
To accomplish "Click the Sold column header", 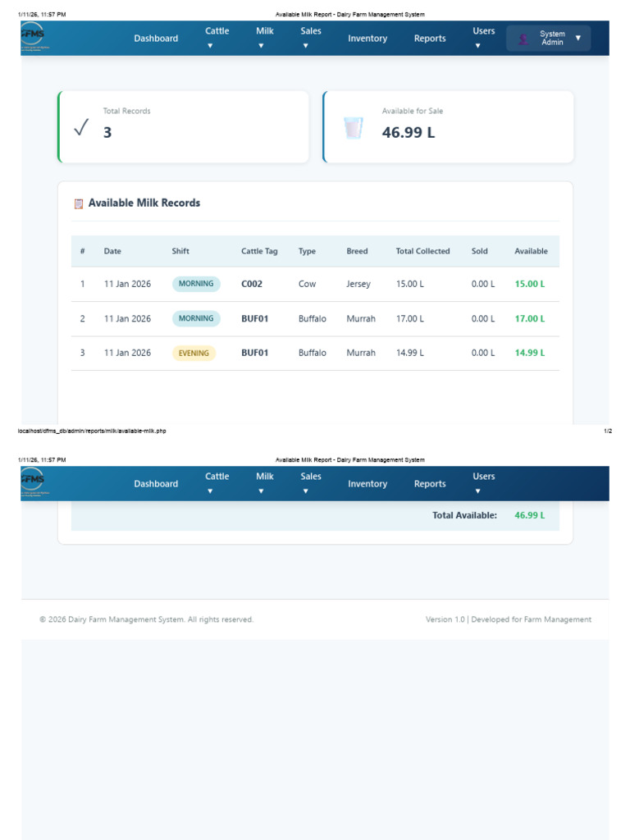I will (x=479, y=251).
